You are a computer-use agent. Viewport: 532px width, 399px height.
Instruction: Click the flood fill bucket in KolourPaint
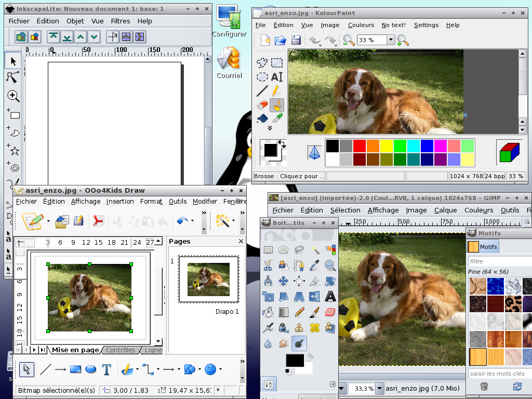pyautogui.click(x=262, y=118)
